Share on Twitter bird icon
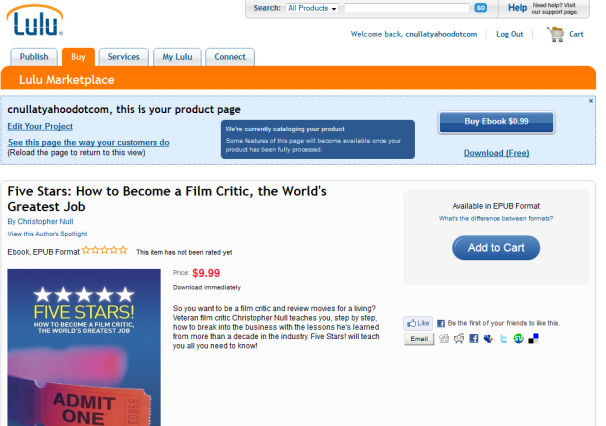606x426 pixels. (x=503, y=339)
